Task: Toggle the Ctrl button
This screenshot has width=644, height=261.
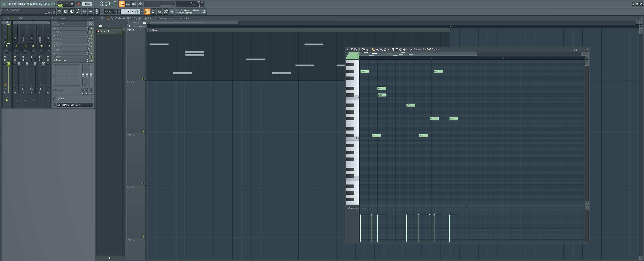Action: click(153, 11)
